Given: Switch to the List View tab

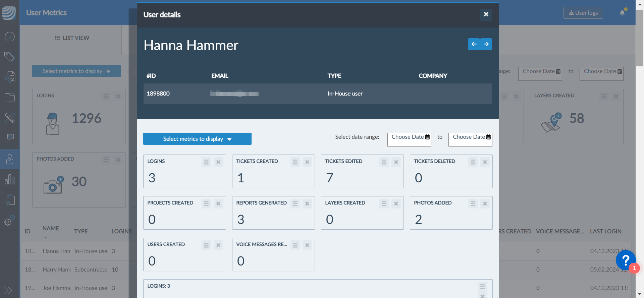Looking at the screenshot, I should 72,38.
